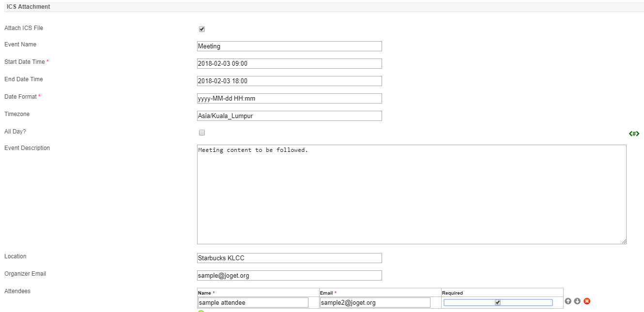Viewport: 644px width, 312px height.
Task: Click the Organizer Email field
Action: click(x=290, y=276)
